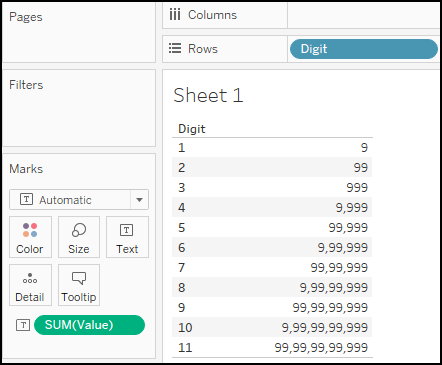This screenshot has width=442, height=365.
Task: Click the Columns shelf icon
Action: click(x=175, y=15)
